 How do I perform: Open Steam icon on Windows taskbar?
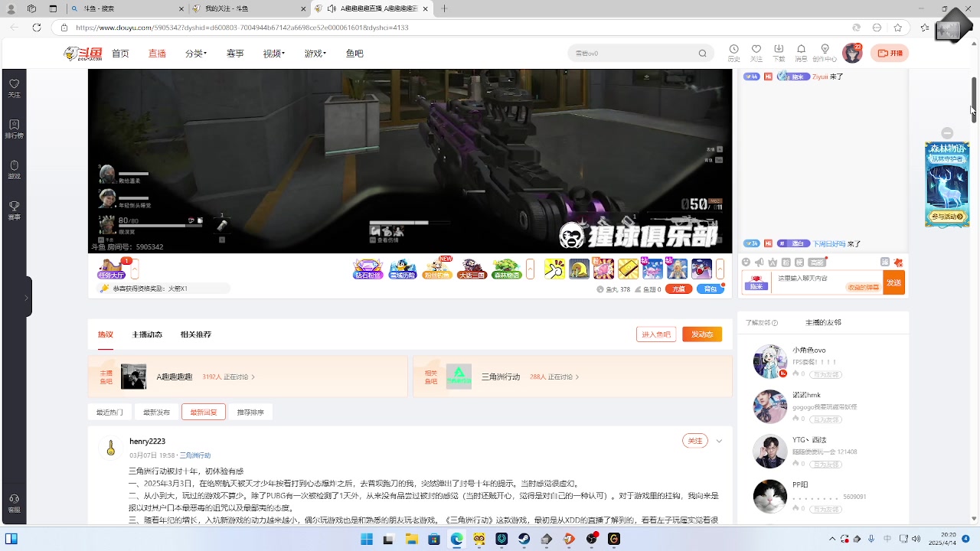pos(524,539)
